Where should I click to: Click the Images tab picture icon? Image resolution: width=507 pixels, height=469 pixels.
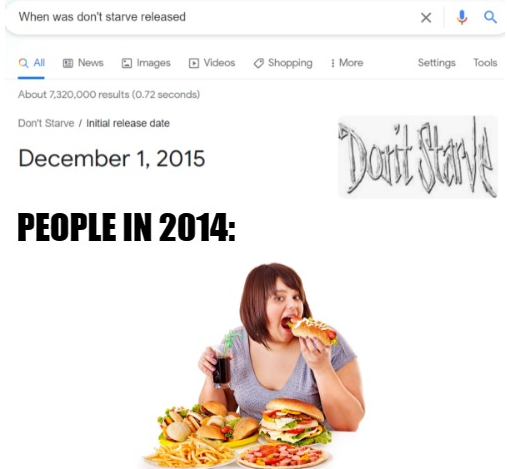tap(127, 63)
